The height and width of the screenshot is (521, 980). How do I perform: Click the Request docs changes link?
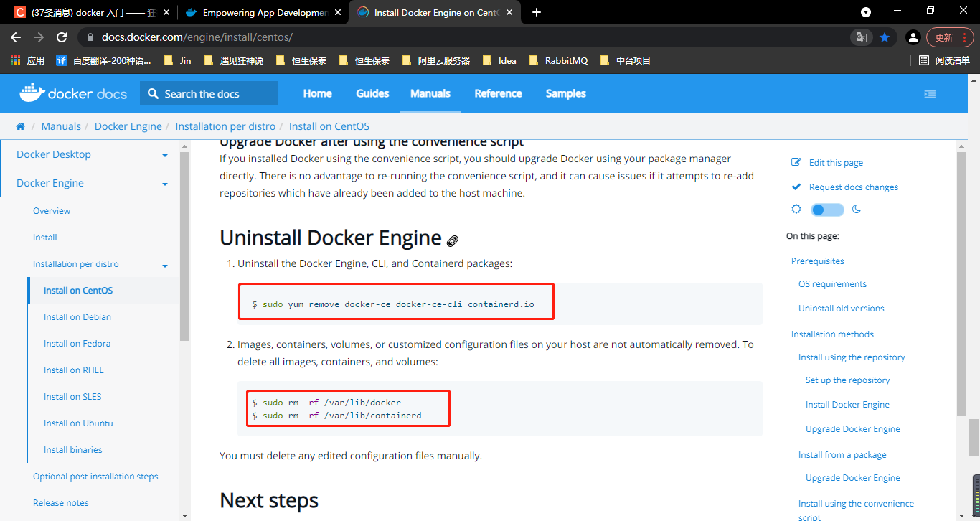pos(854,187)
